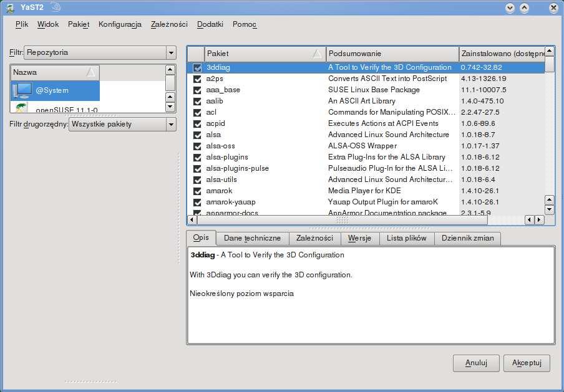The image size is (564, 392).
Task: Click summary "Executes Actions at ACPI Events"
Action: point(384,123)
